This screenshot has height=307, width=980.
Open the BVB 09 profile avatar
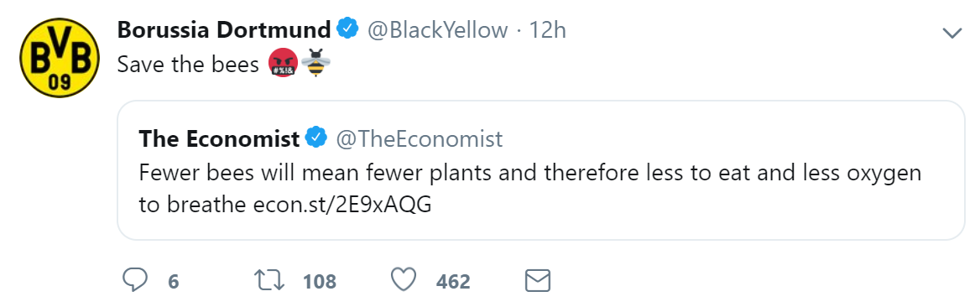pyautogui.click(x=60, y=57)
